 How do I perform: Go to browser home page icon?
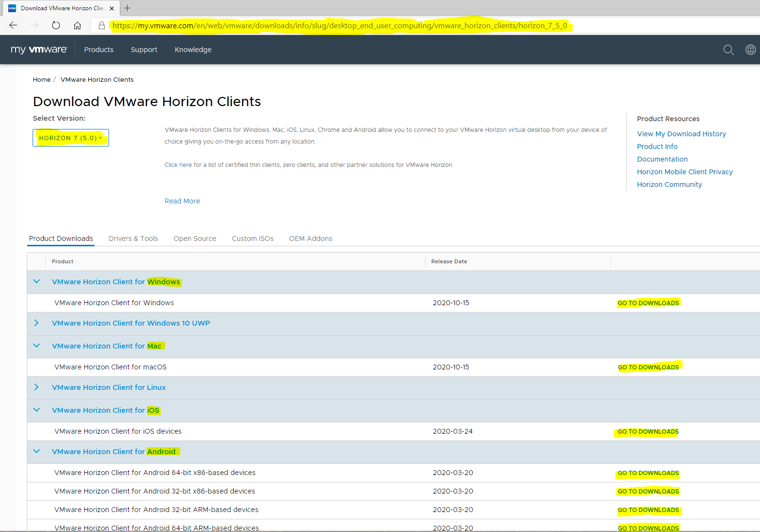pos(77,25)
